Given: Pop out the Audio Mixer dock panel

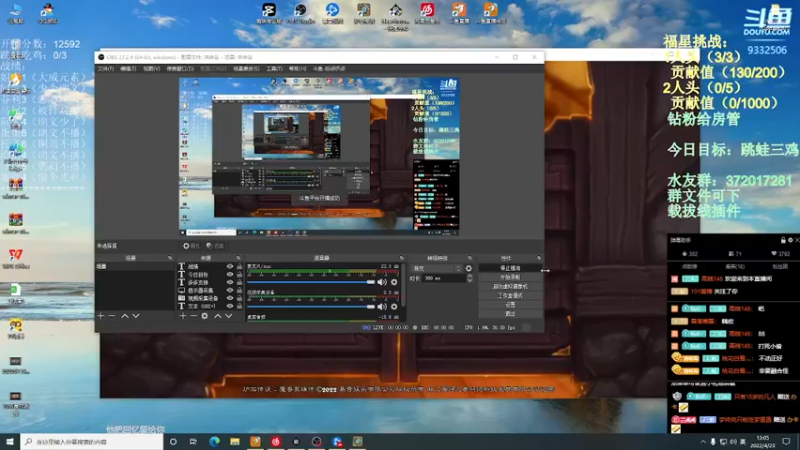Looking at the screenshot, I should (x=402, y=258).
